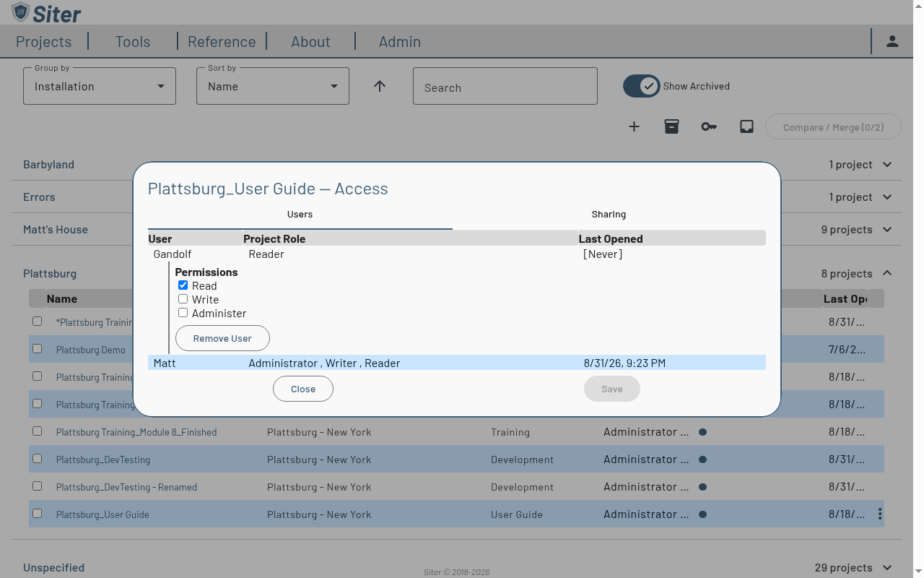Open the Tools menu
924x578 pixels.
(133, 42)
